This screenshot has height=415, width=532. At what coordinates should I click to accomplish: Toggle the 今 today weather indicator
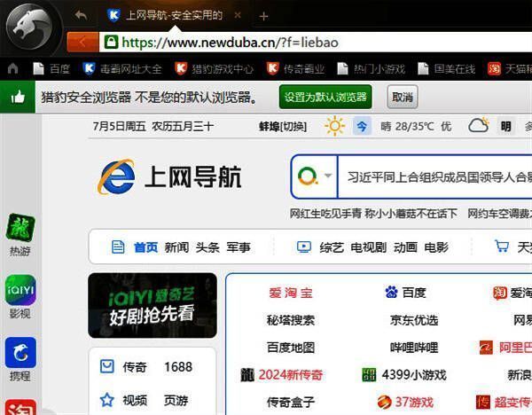click(362, 126)
